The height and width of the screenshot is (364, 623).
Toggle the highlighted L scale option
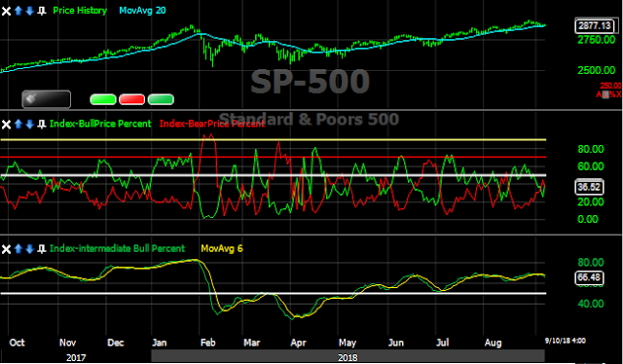(x=605, y=94)
